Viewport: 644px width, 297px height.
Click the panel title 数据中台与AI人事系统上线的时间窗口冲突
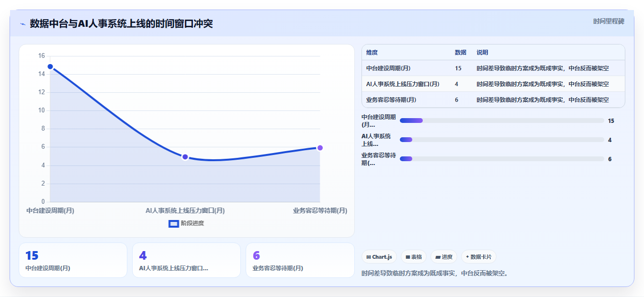point(121,23)
